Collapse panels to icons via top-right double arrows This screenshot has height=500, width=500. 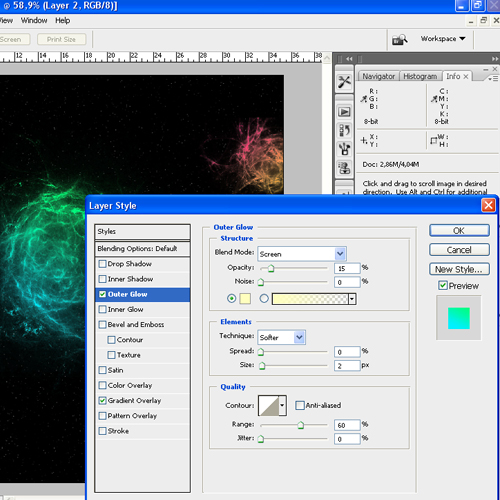click(495, 59)
